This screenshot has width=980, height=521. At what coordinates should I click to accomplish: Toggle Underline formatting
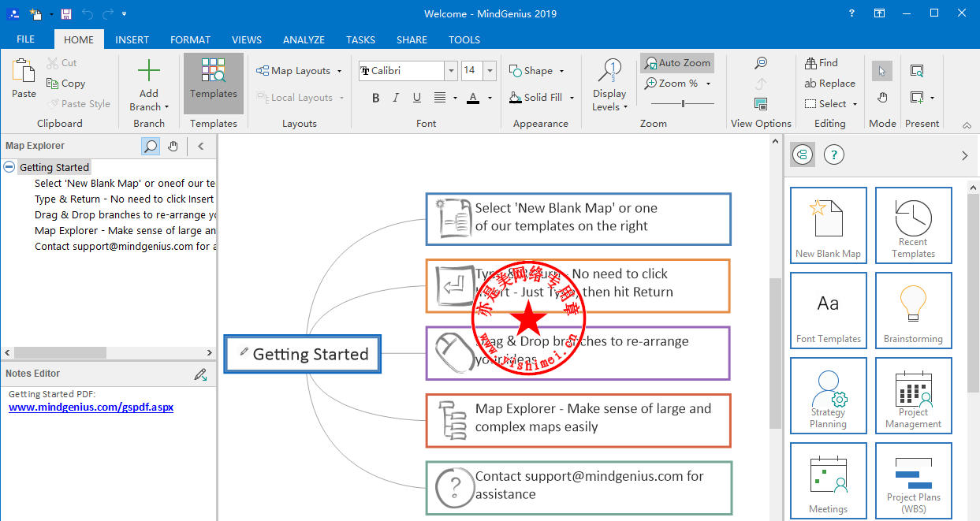tap(418, 98)
